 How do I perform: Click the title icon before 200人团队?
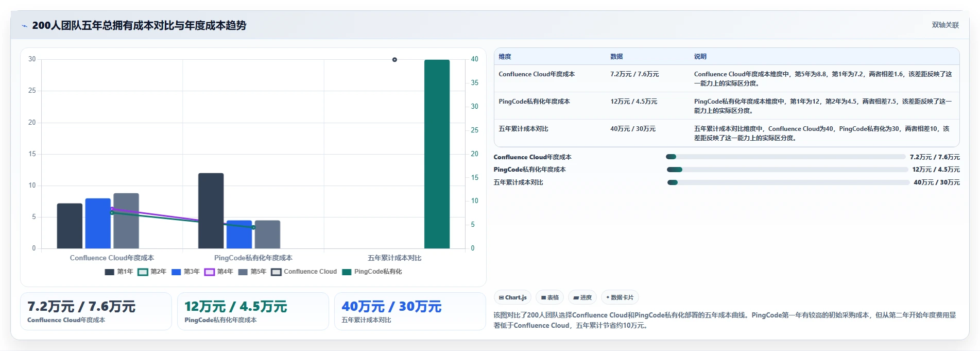pyautogui.click(x=24, y=26)
